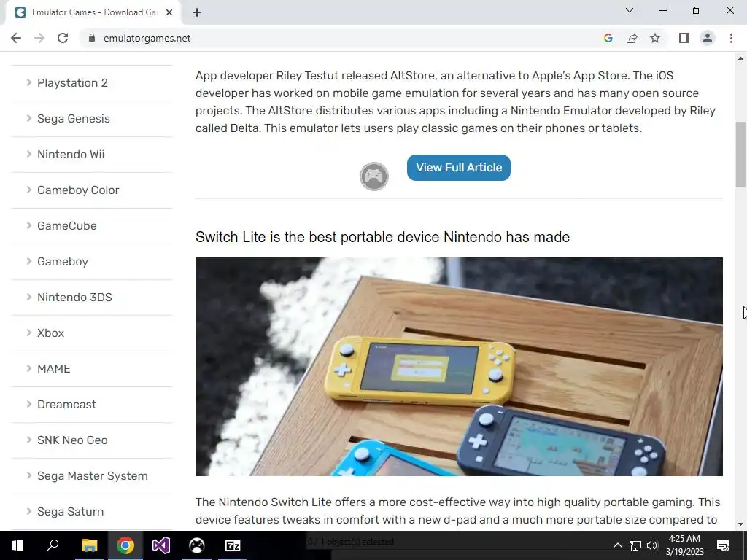Click the gray gamepad icon beside View Full Article
Viewport: 747px width, 560px height.
[374, 176]
